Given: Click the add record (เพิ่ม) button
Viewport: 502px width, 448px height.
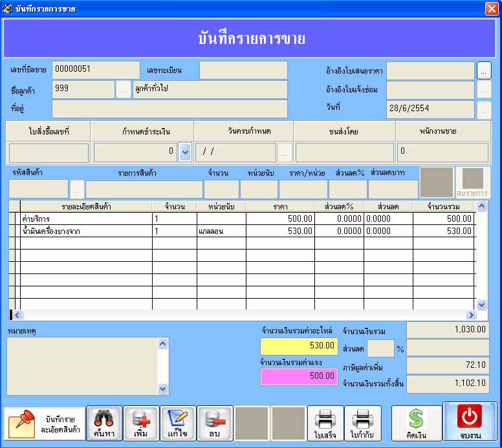Looking at the screenshot, I should pyautogui.click(x=141, y=423).
